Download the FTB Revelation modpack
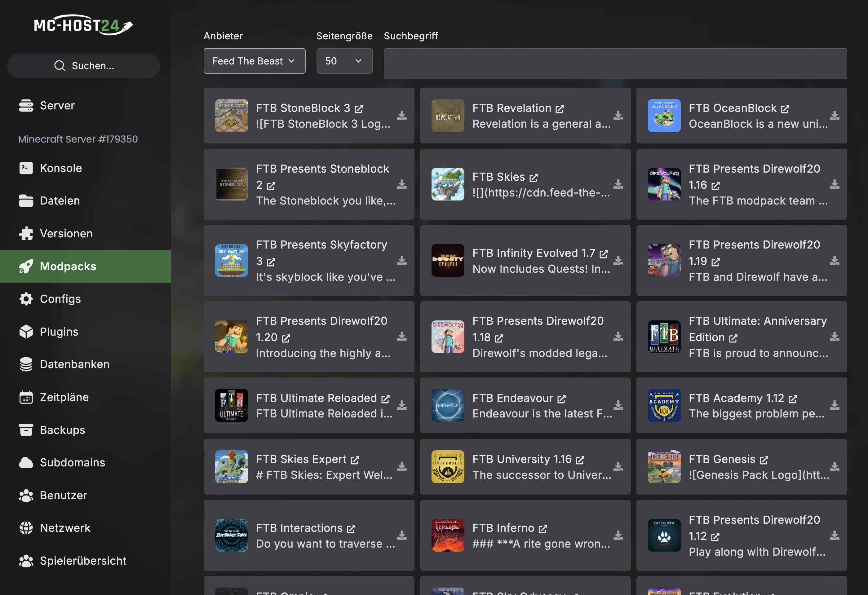868x595 pixels. coord(618,115)
